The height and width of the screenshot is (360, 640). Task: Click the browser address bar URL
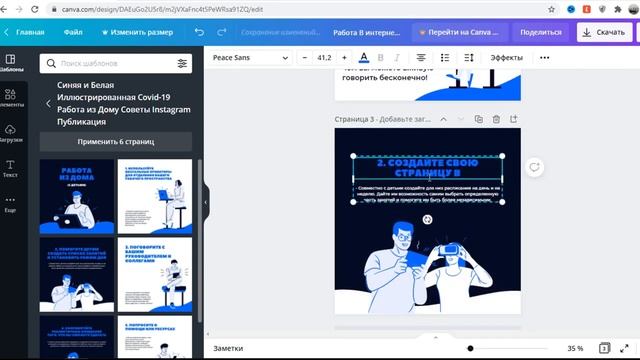click(x=162, y=9)
